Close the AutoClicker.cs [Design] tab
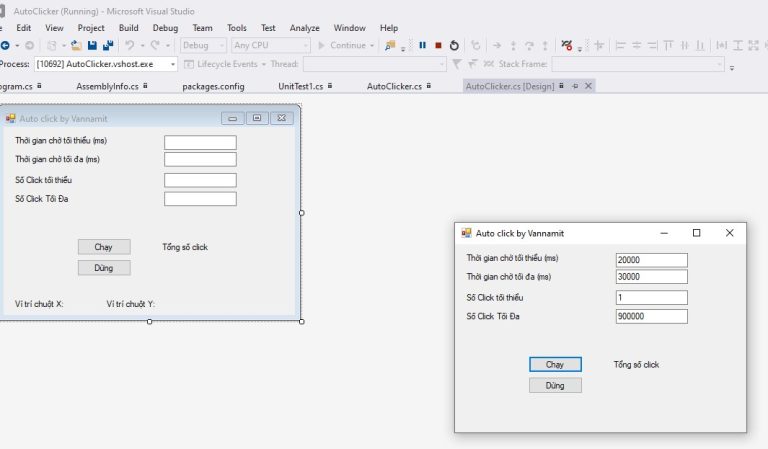Screen dimensions: 768x449 (588, 86)
